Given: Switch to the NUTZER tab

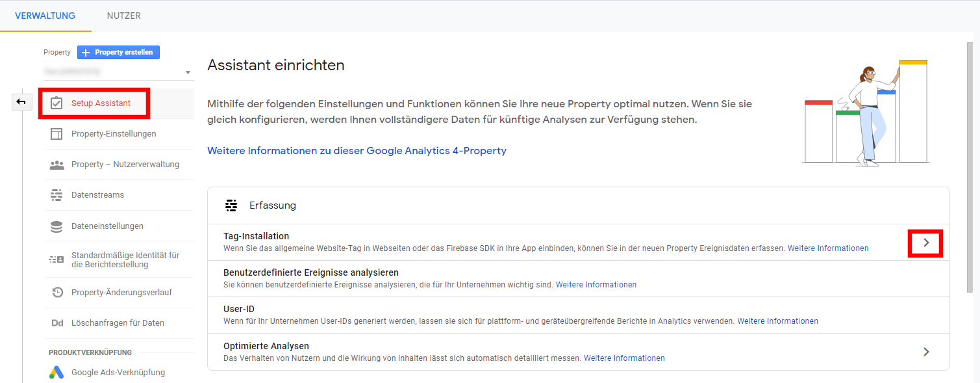Looking at the screenshot, I should 124,16.
